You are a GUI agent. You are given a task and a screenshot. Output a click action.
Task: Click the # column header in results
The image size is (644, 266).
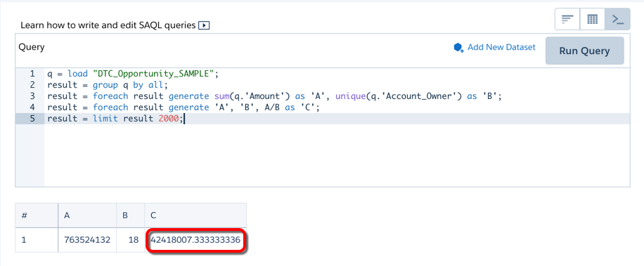pos(37,215)
